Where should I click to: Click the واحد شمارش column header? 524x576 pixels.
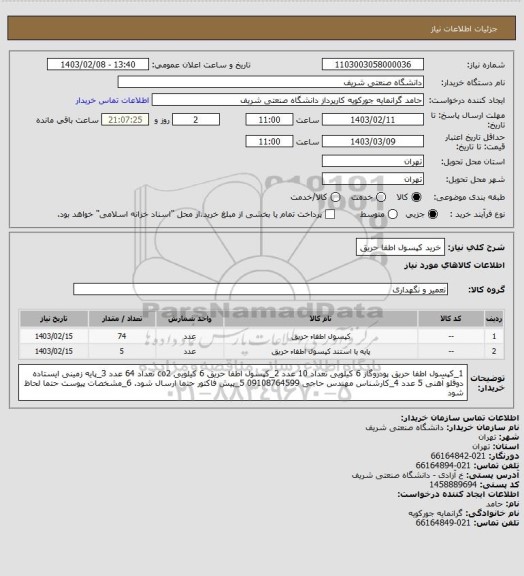(x=189, y=318)
